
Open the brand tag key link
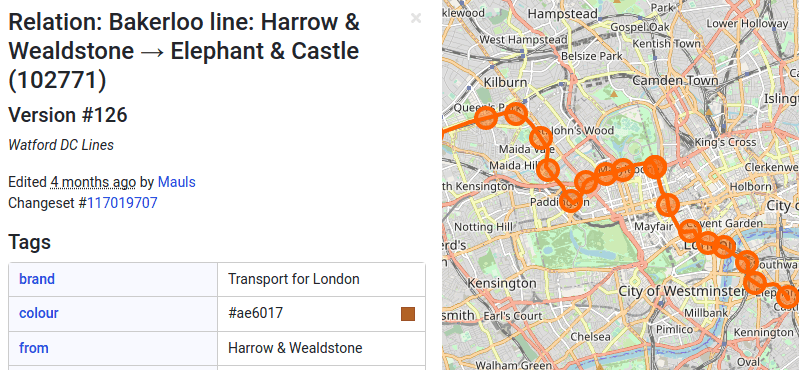37,279
